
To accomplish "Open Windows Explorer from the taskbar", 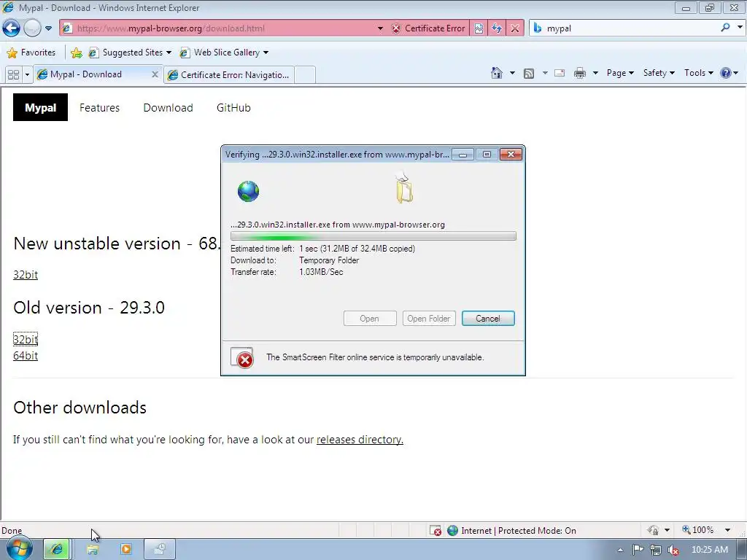I will point(93,549).
